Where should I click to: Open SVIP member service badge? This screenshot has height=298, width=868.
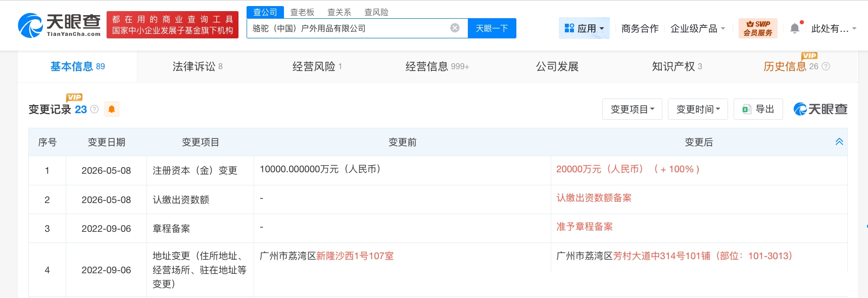758,28
